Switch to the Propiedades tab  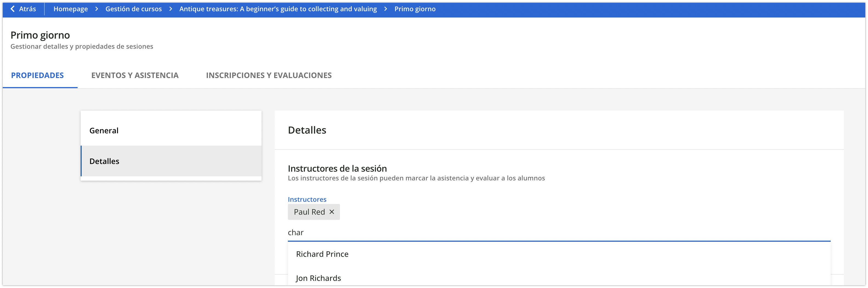pos(37,75)
